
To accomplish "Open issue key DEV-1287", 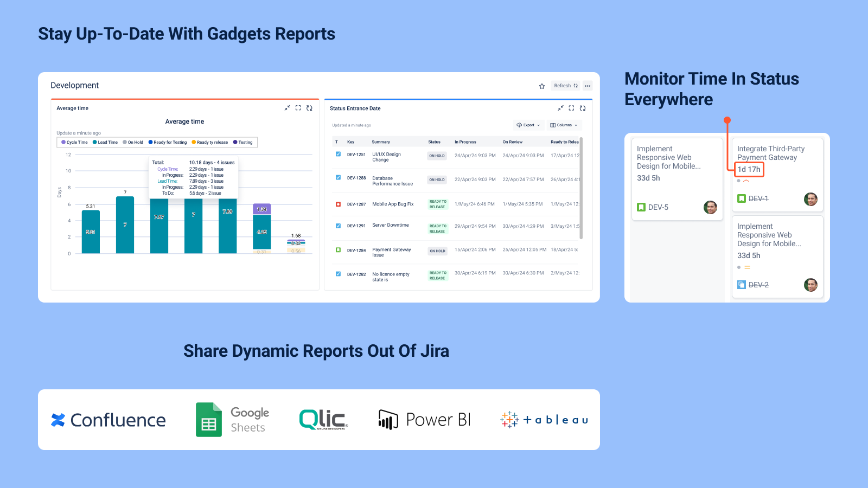I will coord(356,204).
